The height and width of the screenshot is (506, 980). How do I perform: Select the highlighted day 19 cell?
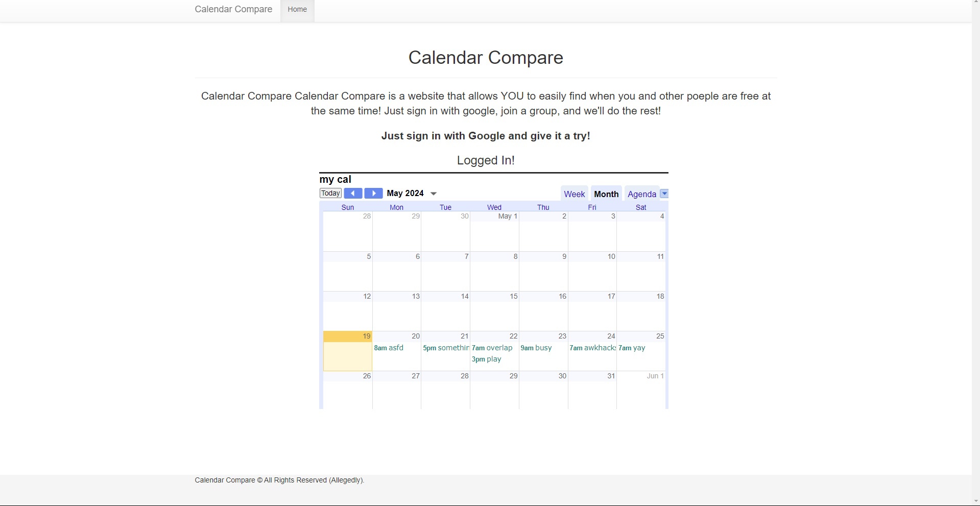(x=348, y=355)
